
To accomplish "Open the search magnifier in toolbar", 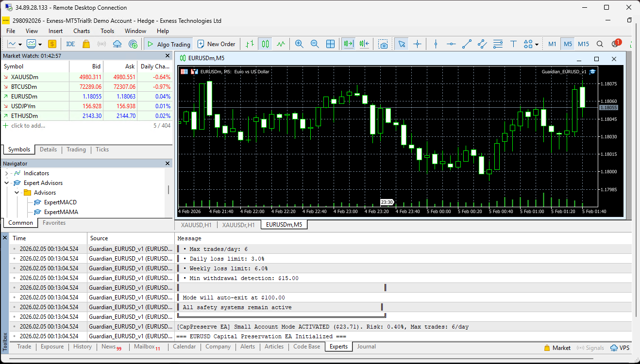I will (600, 44).
